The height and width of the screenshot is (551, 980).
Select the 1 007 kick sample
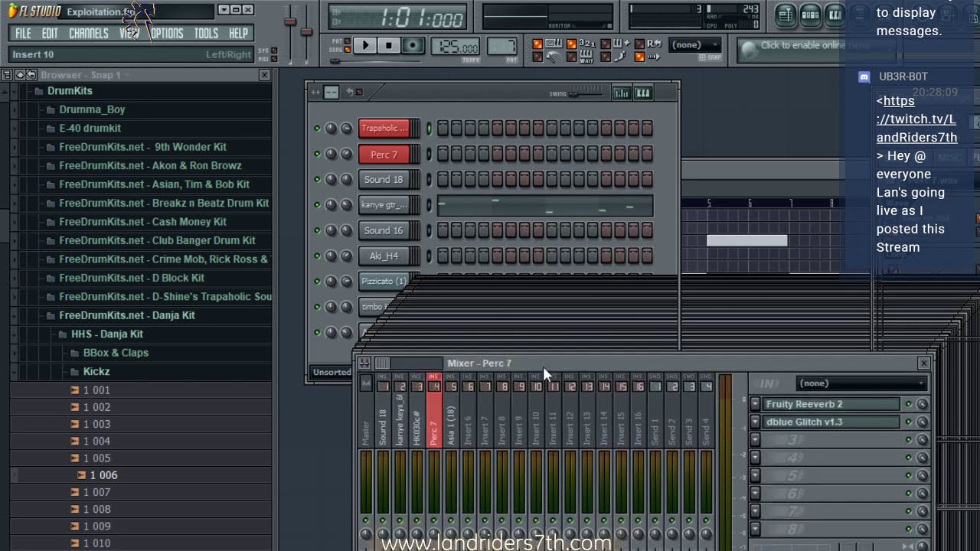coord(96,492)
